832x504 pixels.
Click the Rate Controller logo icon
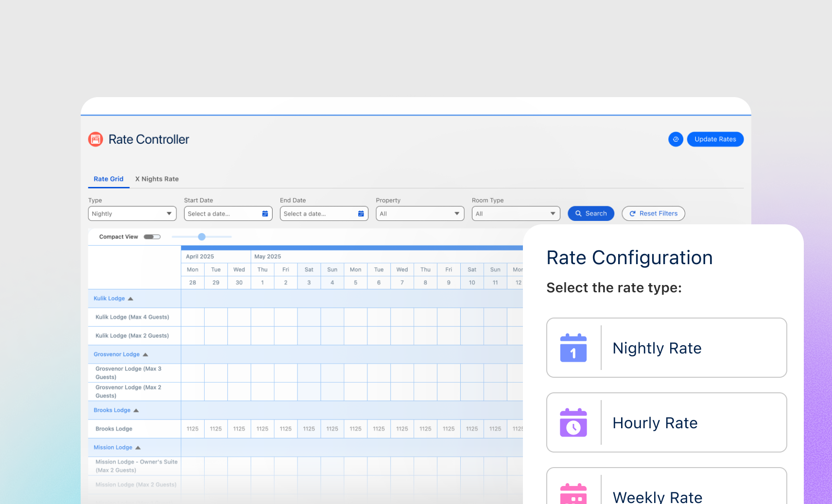[96, 139]
